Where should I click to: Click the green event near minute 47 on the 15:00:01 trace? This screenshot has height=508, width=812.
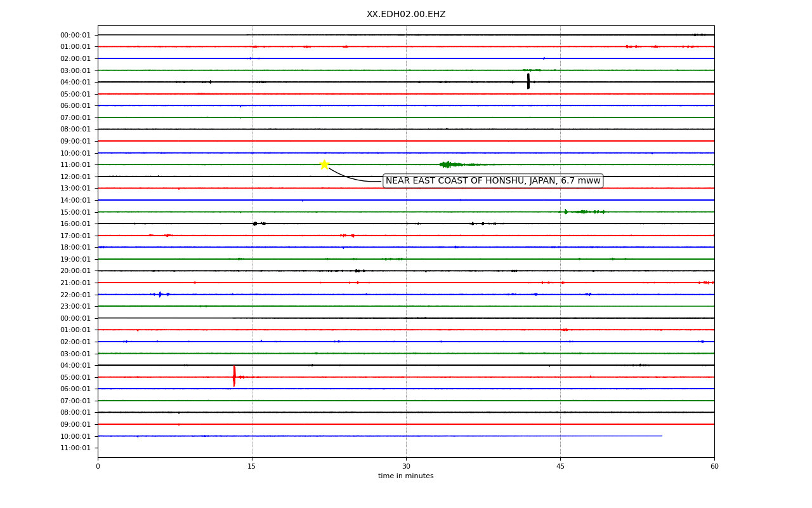(582, 211)
